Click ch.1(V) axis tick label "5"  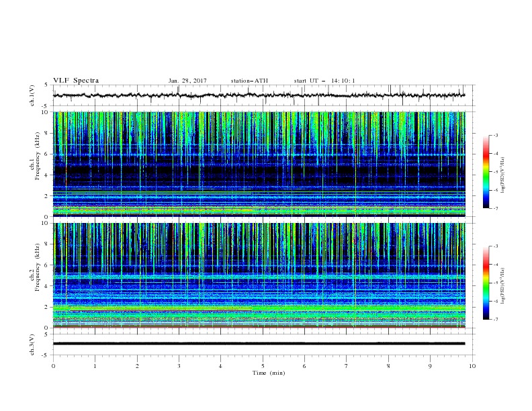(x=46, y=85)
